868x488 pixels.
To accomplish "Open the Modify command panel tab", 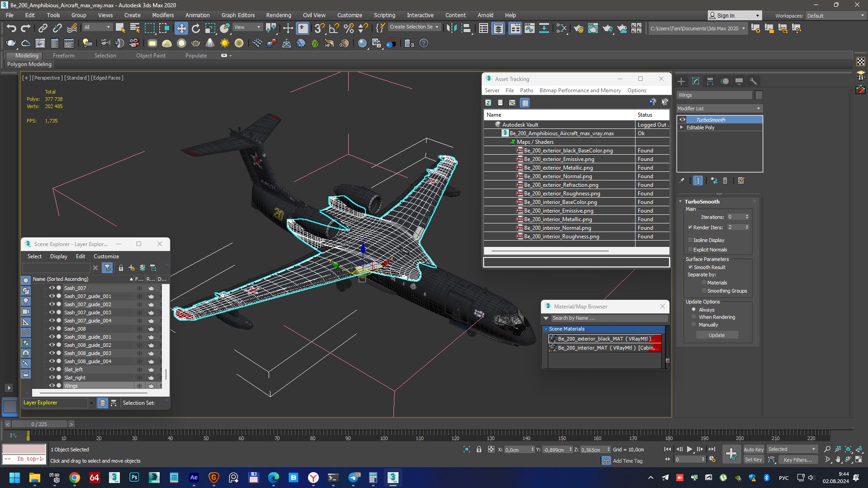I will tap(696, 81).
